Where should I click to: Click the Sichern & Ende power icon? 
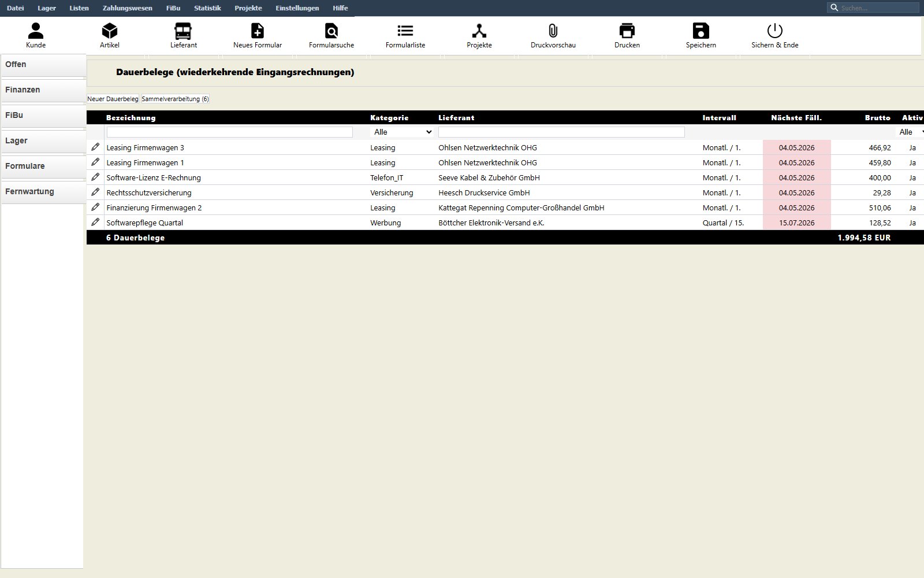pos(775,31)
